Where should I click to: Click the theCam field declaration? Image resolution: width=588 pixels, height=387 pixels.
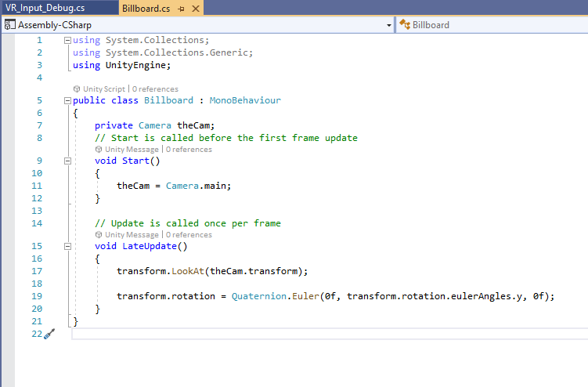[x=195, y=126]
